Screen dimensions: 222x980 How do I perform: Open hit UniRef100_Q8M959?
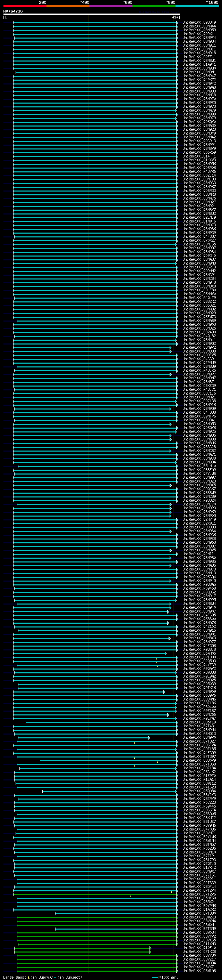199,30
